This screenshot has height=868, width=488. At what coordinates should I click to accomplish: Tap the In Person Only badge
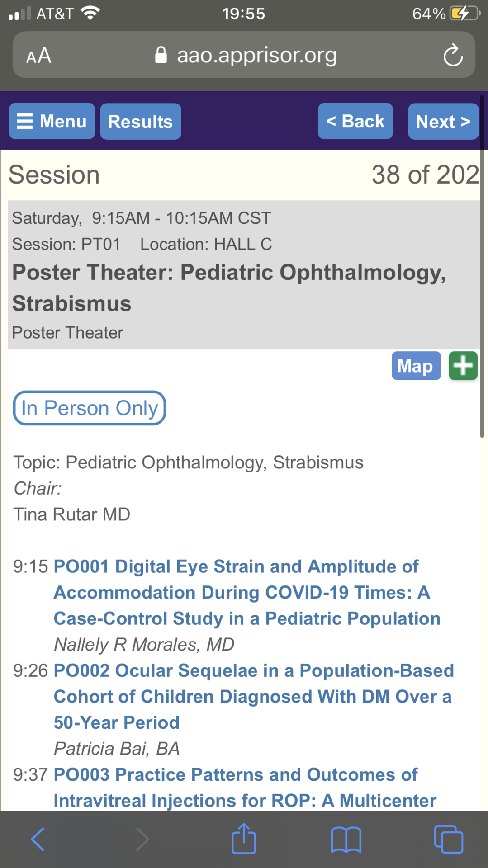pos(90,408)
